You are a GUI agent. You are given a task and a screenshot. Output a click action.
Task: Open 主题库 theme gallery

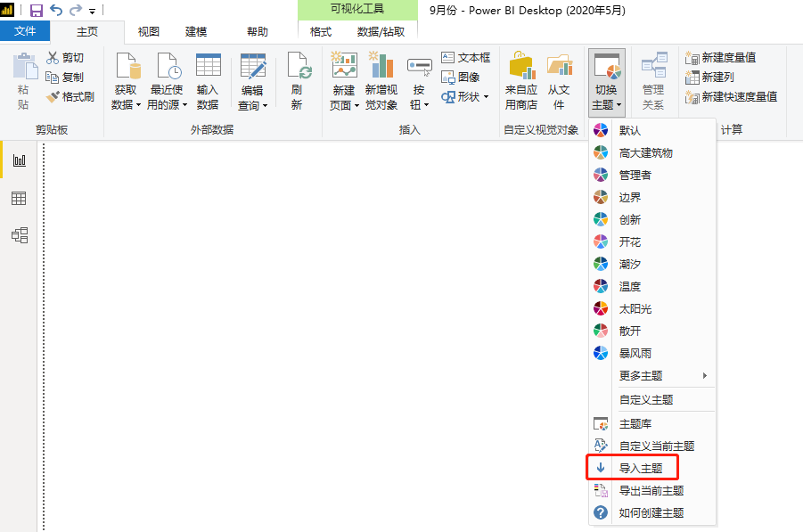point(651,424)
